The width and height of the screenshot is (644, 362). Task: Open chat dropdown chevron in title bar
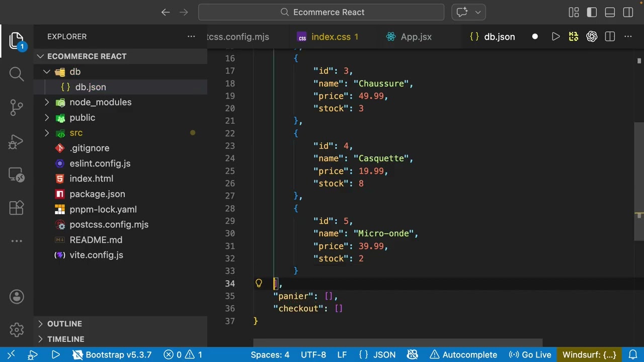(478, 12)
